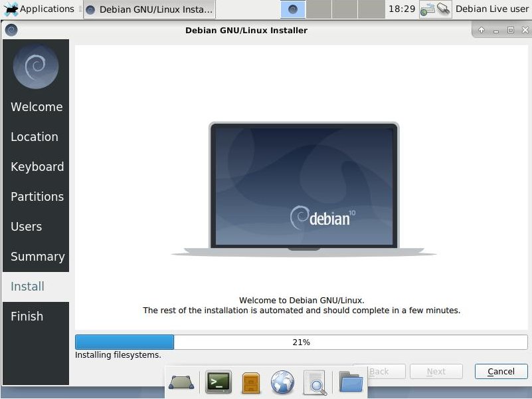Click the Show Desktop dock icon
The image size is (532, 399).
pos(181,382)
